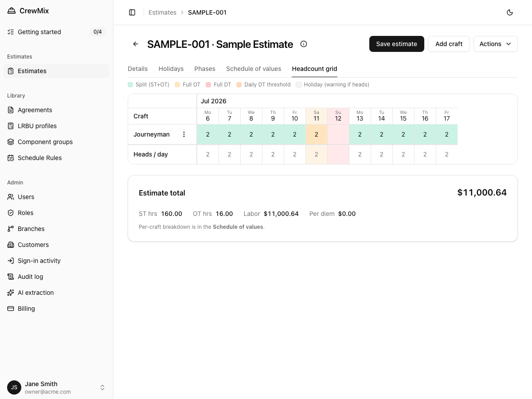Open the info icon next to Sample Estimate
Viewport: 532px width, 399px height.
304,44
